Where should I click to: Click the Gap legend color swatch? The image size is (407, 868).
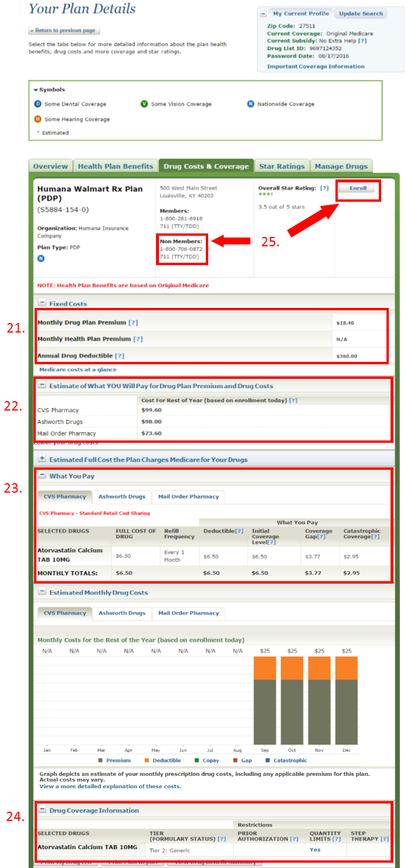(235, 761)
